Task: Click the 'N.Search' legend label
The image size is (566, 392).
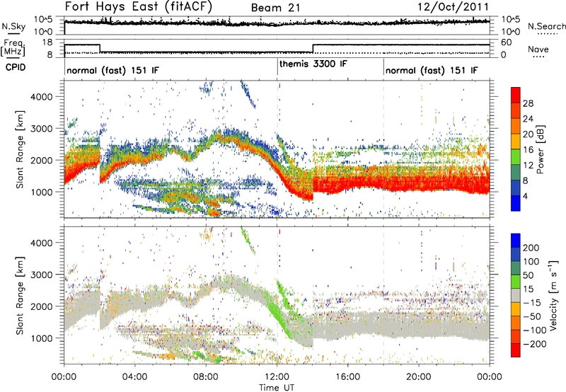Action: click(x=546, y=26)
